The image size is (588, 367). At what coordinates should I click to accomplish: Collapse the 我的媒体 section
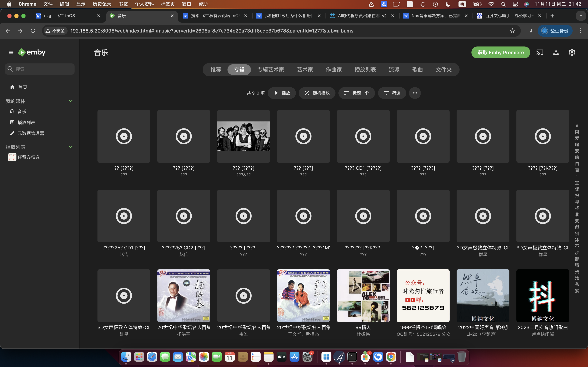tap(71, 101)
